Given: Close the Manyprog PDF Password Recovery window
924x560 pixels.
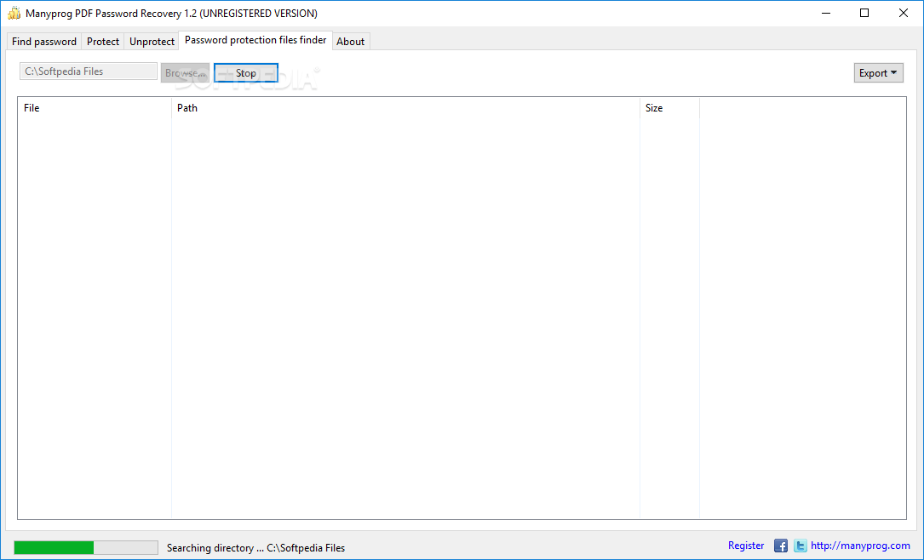Looking at the screenshot, I should pyautogui.click(x=904, y=13).
